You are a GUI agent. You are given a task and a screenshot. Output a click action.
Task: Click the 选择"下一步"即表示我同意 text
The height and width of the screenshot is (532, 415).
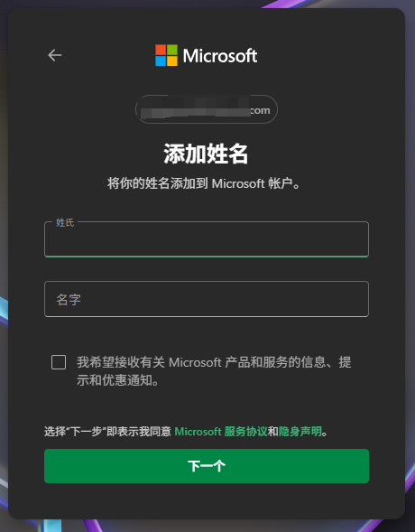(107, 432)
